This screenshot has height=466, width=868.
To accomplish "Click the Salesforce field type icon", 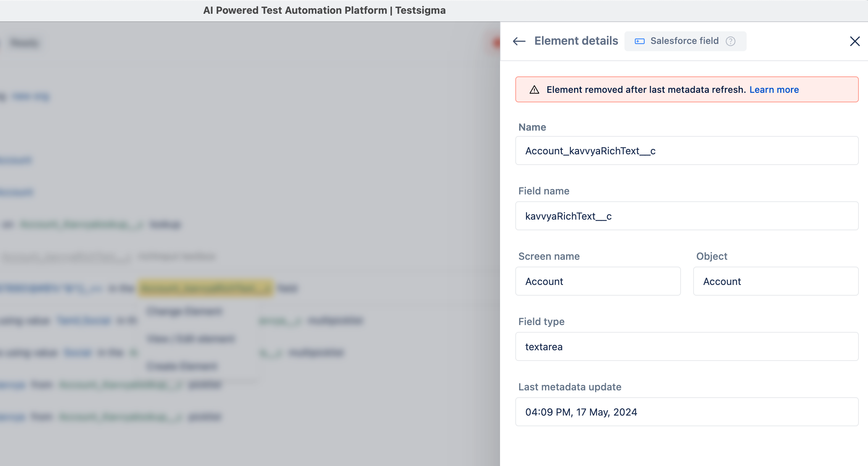I will click(x=640, y=41).
